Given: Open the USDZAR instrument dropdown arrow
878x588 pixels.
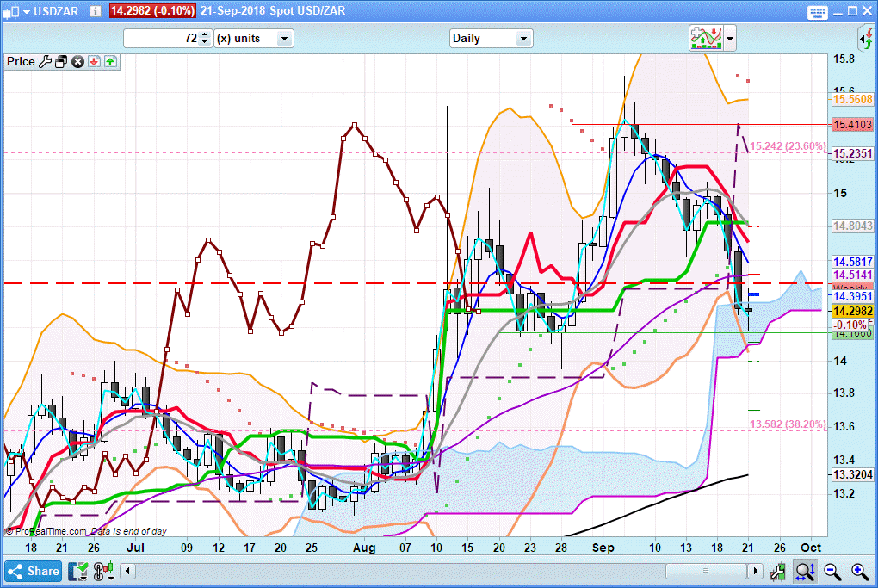Looking at the screenshot, I should coord(26,12).
